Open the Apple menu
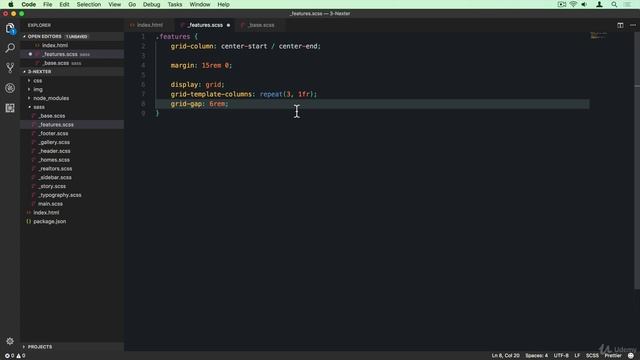640x360 pixels. tap(11, 4)
